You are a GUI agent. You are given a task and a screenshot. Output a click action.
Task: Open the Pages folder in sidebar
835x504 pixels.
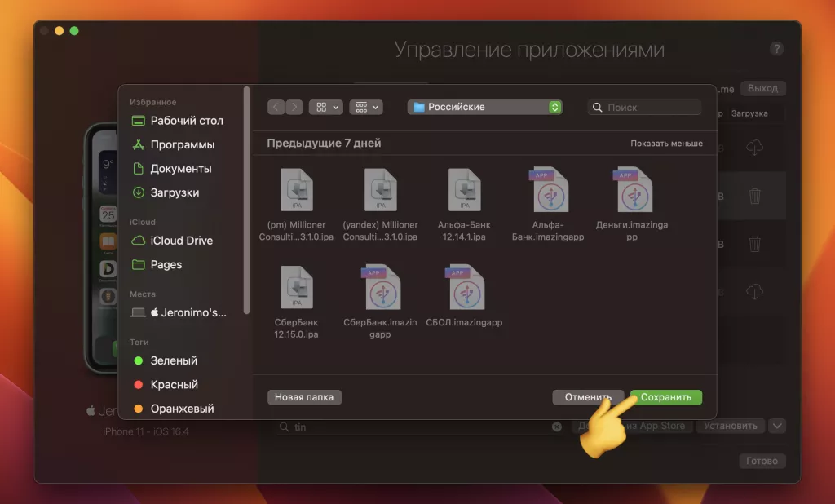point(157,265)
